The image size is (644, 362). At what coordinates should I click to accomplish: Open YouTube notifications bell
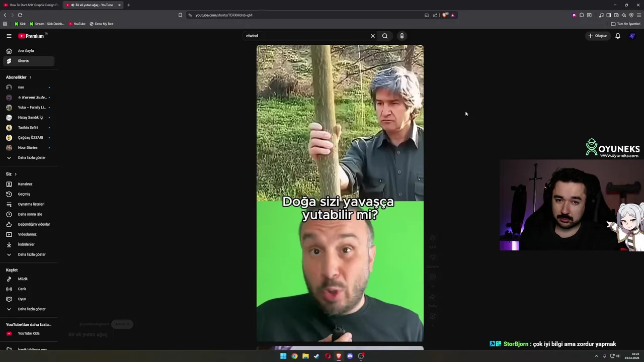[618, 36]
